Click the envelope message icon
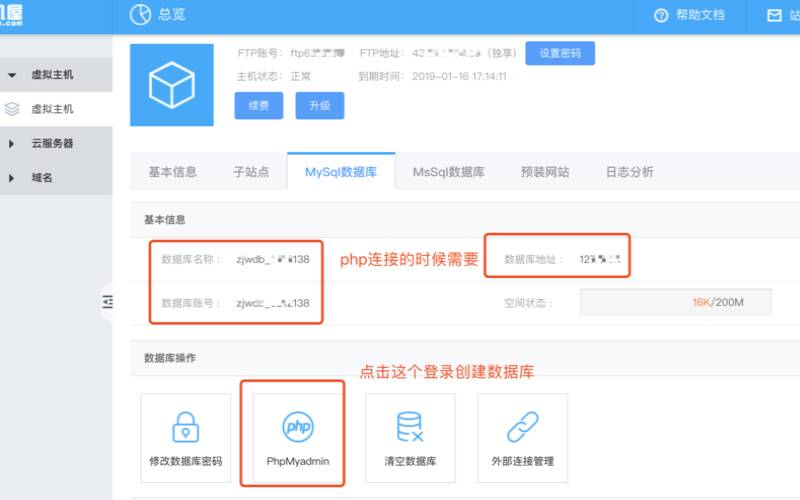This screenshot has width=800, height=500. (774, 16)
